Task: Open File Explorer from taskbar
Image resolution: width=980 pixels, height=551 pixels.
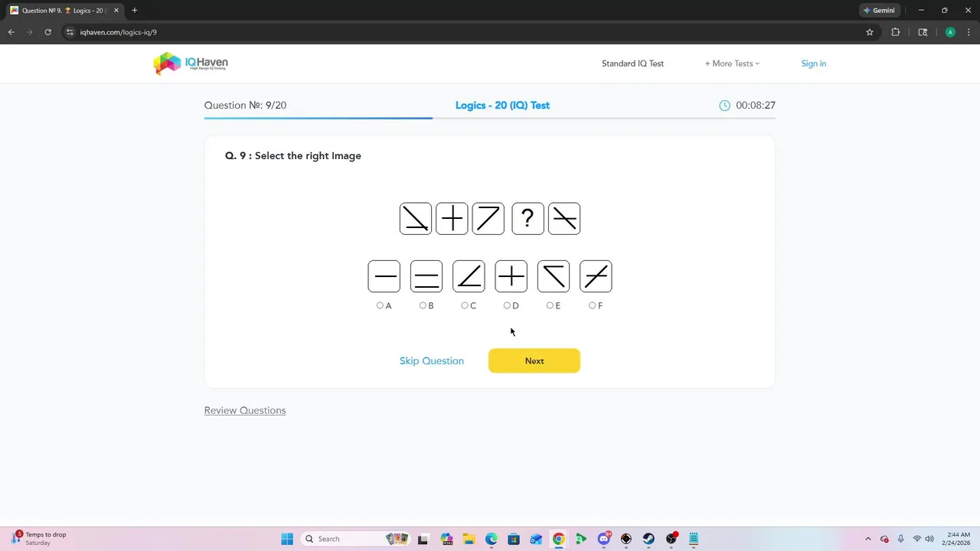Action: tap(469, 539)
